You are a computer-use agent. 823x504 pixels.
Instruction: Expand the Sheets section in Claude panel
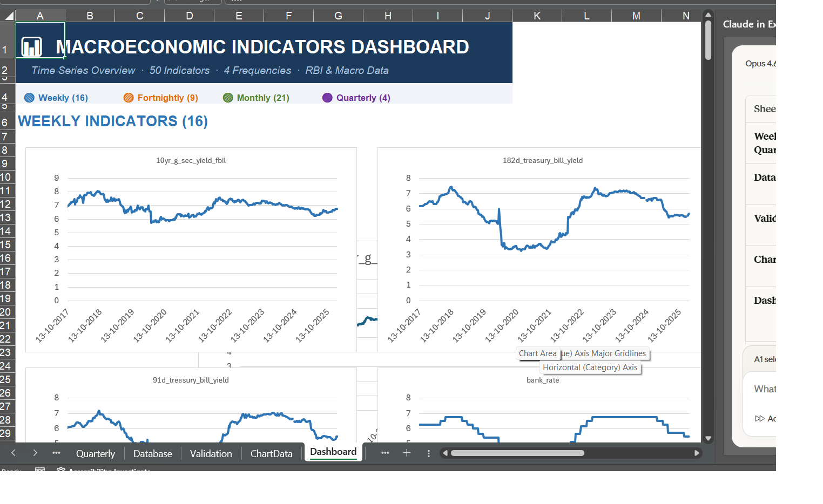click(x=764, y=108)
